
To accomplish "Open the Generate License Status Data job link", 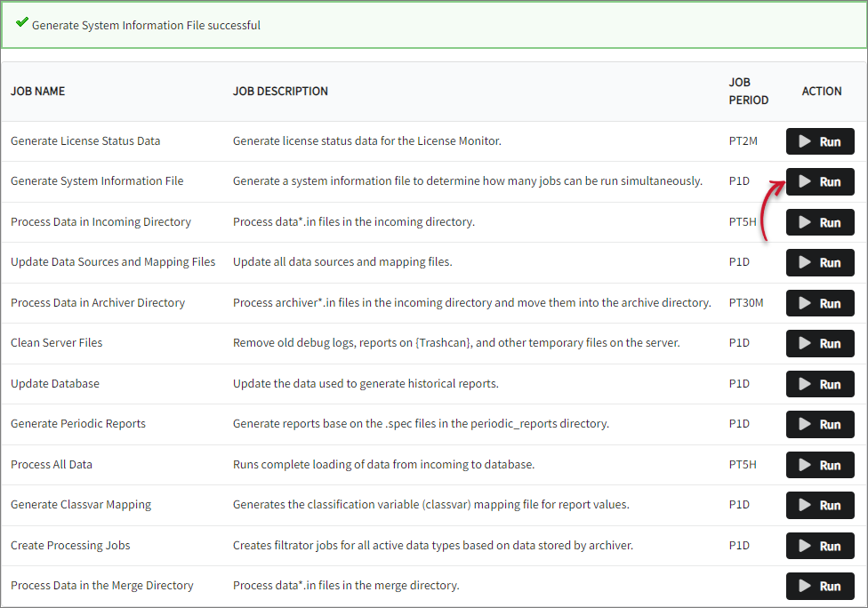I will (85, 141).
